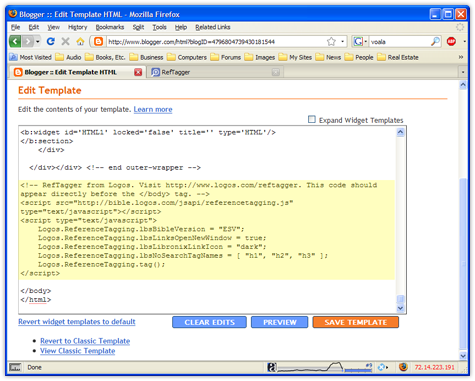Open the Most Visited bookmarks
475x381 pixels.
pyautogui.click(x=30, y=57)
